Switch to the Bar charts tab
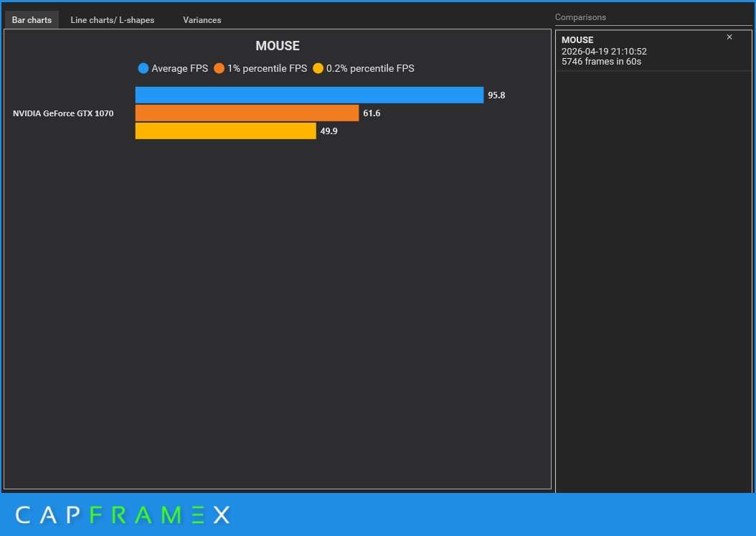Viewport: 756px width, 536px height. [32, 20]
